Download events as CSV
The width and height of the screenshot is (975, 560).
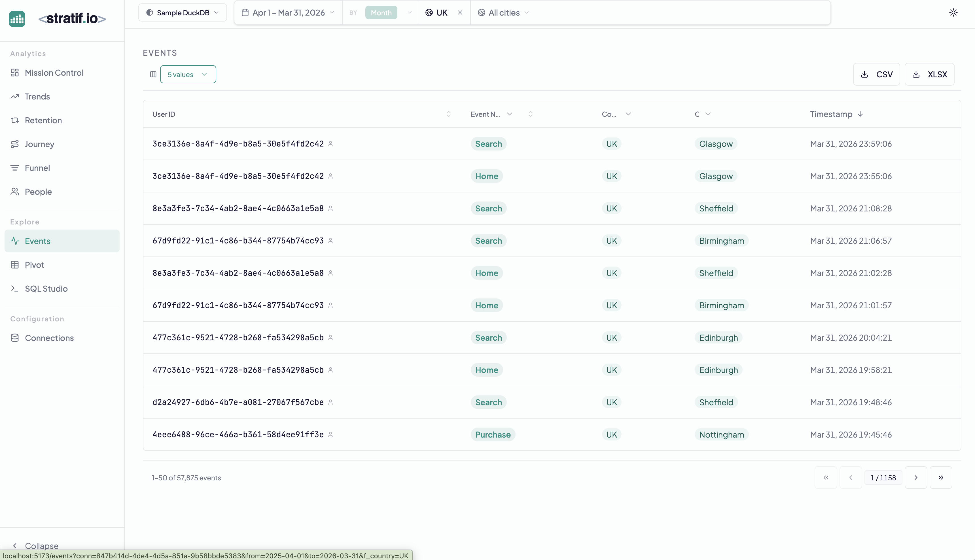[x=877, y=74]
